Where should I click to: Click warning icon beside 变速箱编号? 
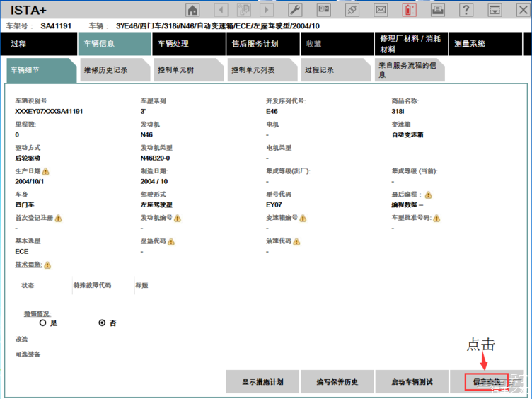click(x=303, y=218)
